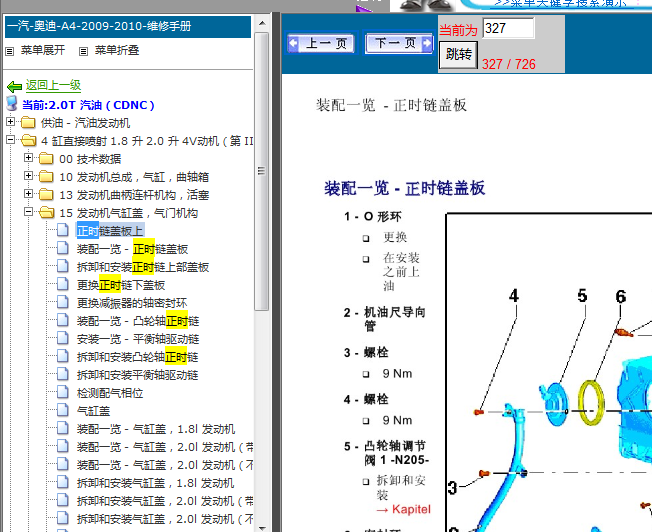Click the 13 发动机曲柄连杆机构 folder icon
652x532 pixels.
point(46,195)
